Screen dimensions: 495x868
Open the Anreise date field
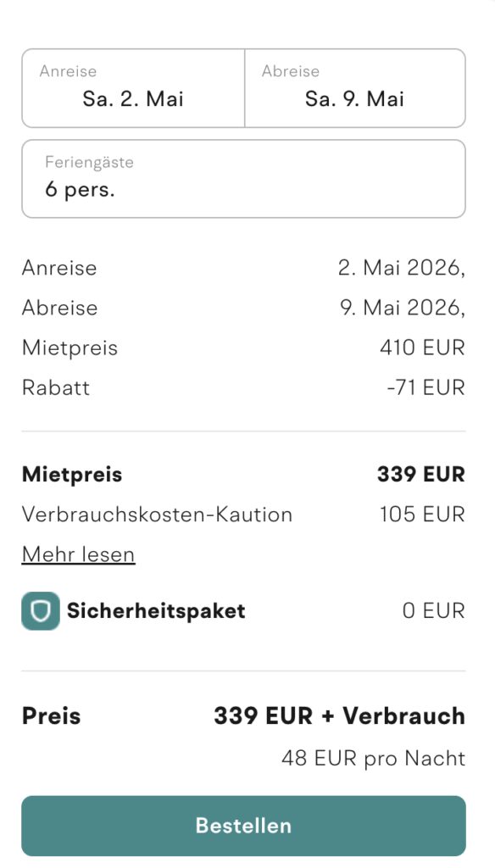pyautogui.click(x=131, y=88)
